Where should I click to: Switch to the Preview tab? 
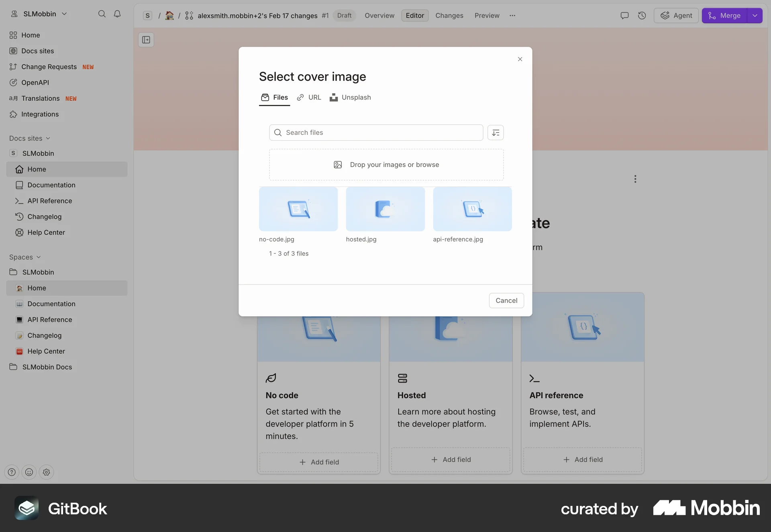coord(487,15)
